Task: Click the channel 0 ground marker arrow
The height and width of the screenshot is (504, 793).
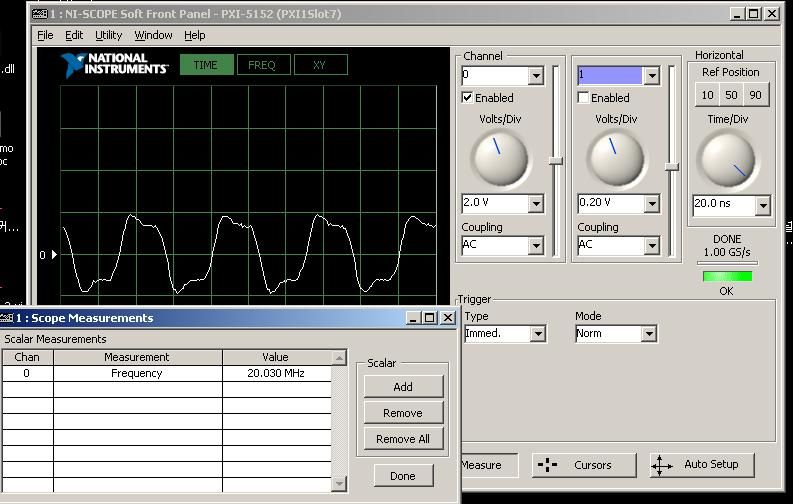Action: [x=54, y=255]
